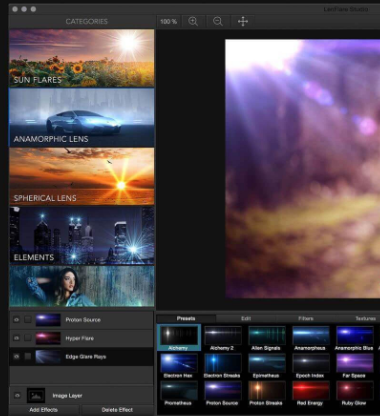
Task: Choose the Epimetheus preset
Action: (266, 366)
